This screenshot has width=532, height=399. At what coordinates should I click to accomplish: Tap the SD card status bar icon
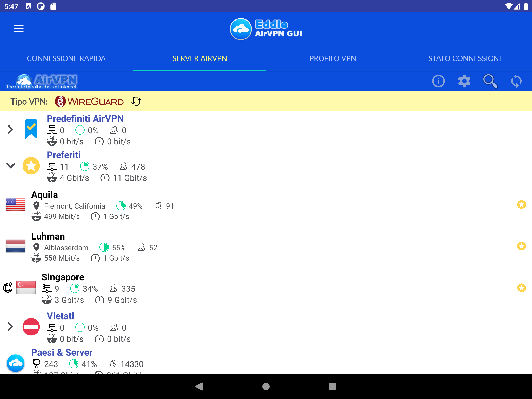pos(53,6)
